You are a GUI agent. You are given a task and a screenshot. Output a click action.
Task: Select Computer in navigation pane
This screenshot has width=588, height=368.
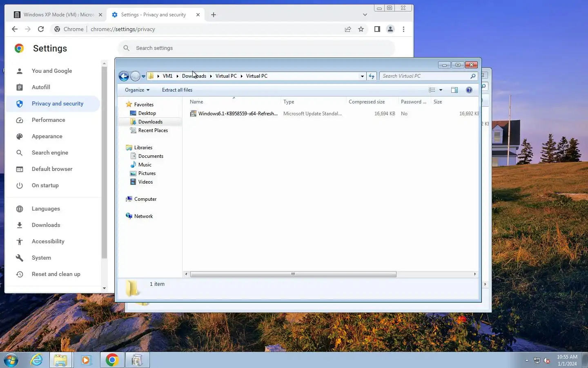[145, 199]
